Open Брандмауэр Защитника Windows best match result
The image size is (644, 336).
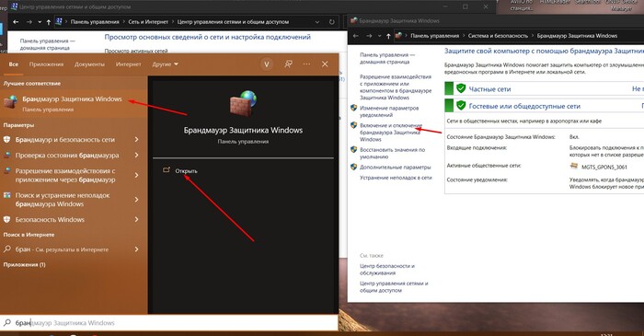pyautogui.click(x=74, y=103)
